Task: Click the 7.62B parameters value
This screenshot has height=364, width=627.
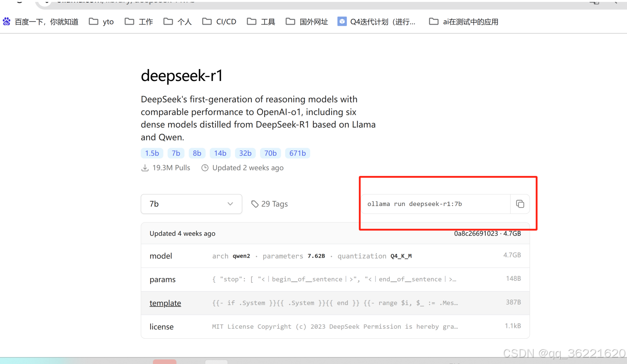Action: click(x=316, y=256)
